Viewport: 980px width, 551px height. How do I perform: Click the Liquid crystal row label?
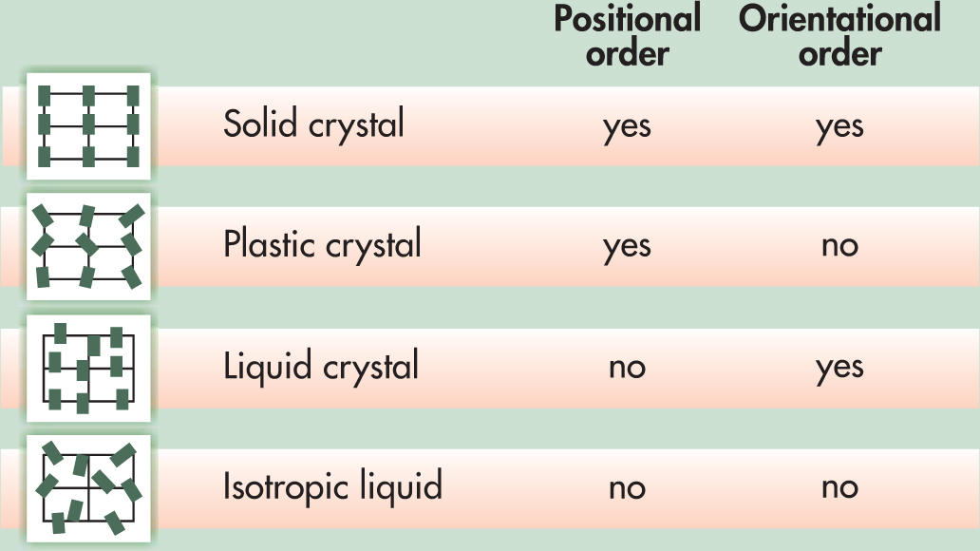click(321, 367)
